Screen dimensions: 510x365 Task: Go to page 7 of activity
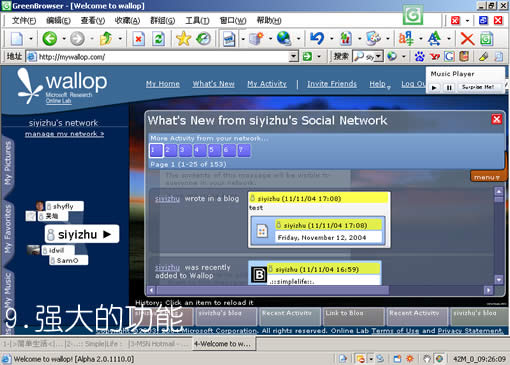(x=243, y=150)
